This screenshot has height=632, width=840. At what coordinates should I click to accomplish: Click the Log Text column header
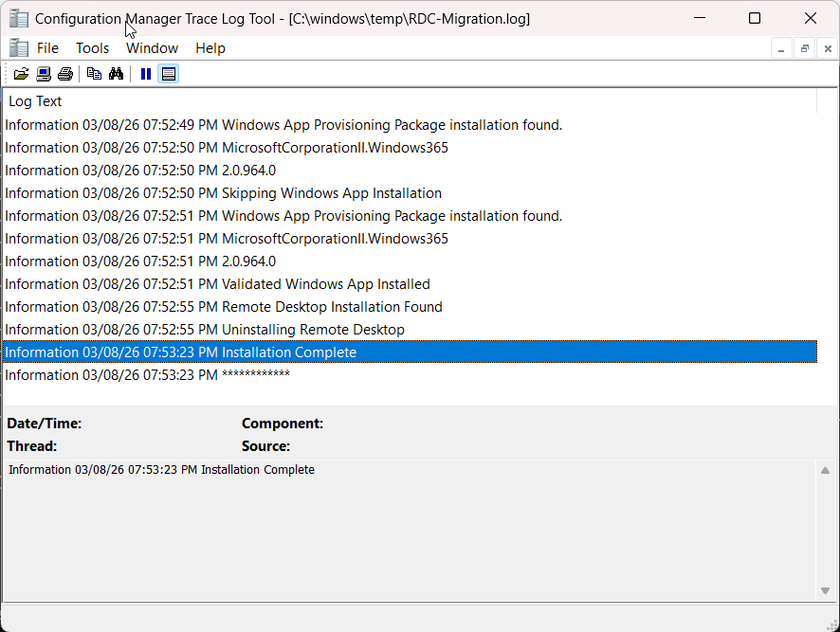click(36, 101)
